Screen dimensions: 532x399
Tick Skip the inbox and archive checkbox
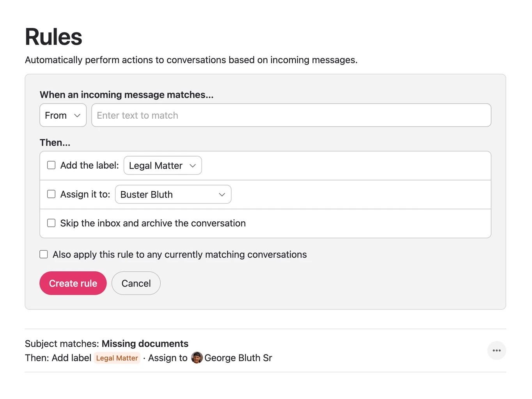[51, 223]
